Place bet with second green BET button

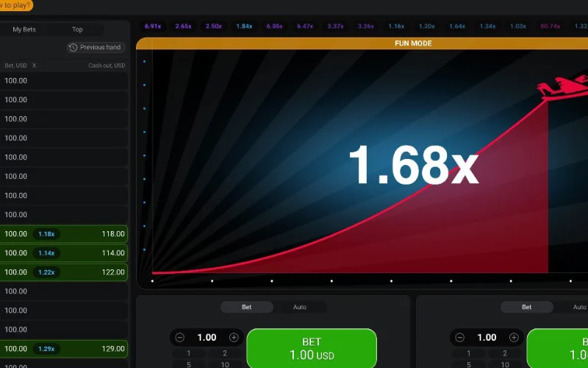(x=558, y=348)
